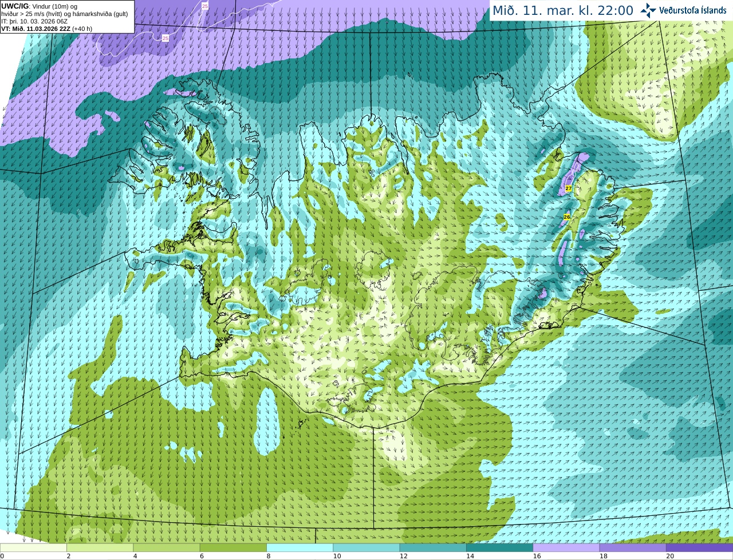This screenshot has height=560, width=733.
Task: Click the Veðurstofa Íslands name text
Action: (693, 10)
